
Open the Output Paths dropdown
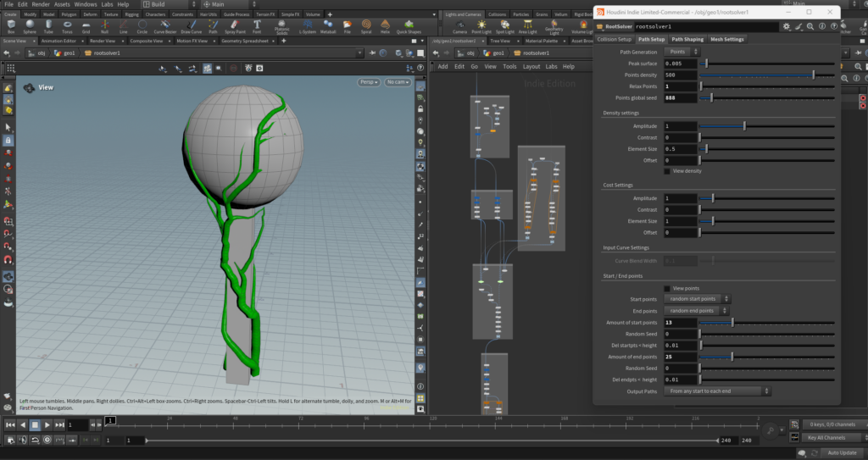718,391
